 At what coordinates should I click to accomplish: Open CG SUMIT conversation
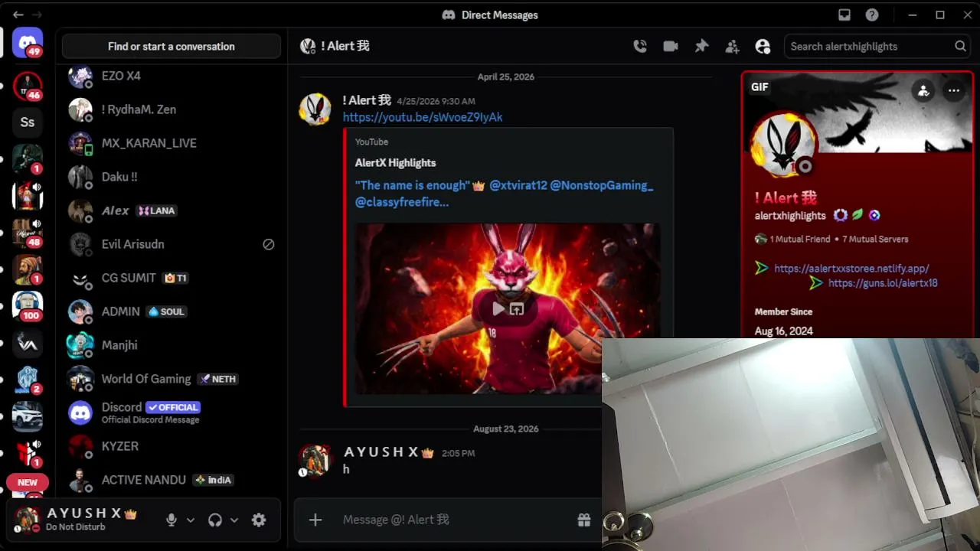[x=171, y=278]
